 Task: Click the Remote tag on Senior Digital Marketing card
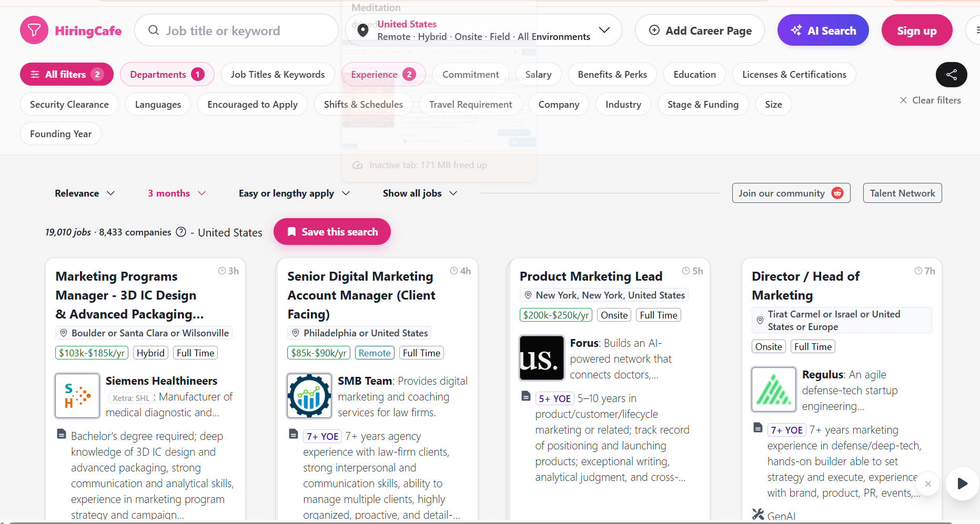pyautogui.click(x=375, y=353)
